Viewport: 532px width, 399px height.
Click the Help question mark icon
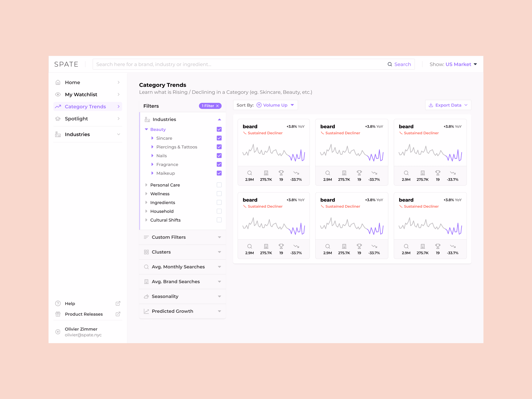click(x=58, y=304)
